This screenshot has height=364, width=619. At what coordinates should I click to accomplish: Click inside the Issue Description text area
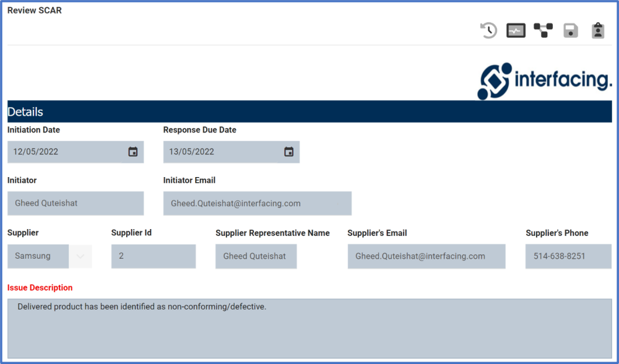[309, 329]
